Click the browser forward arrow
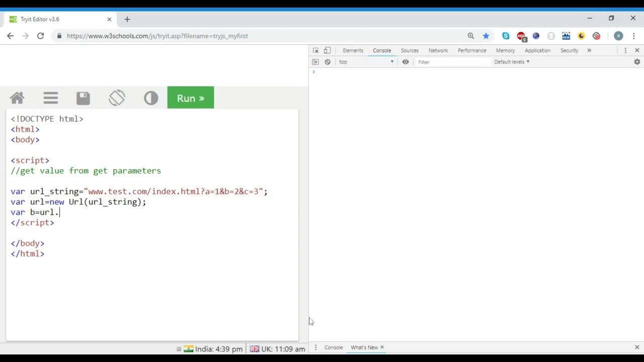644x362 pixels. click(25, 36)
